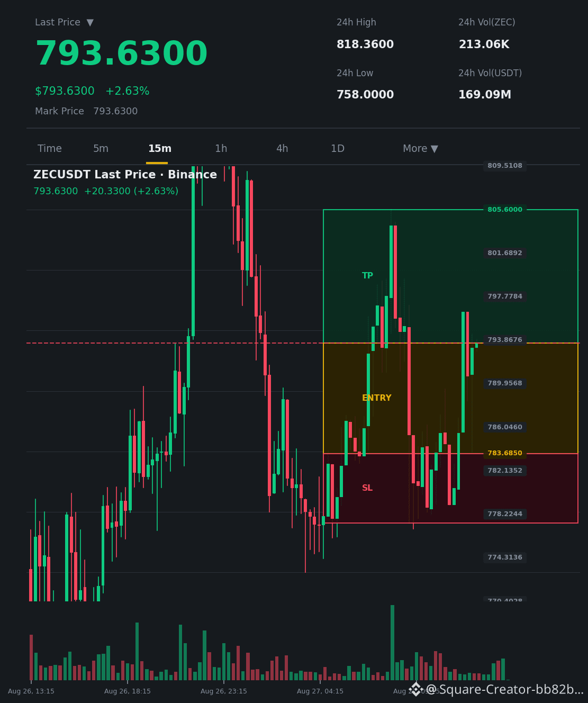Select the 15m interval tab

click(x=160, y=149)
